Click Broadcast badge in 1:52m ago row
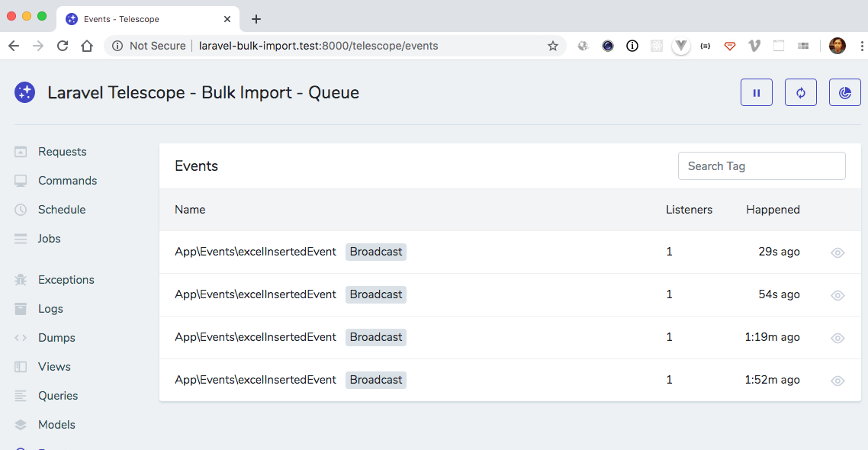Image resolution: width=868 pixels, height=450 pixels. (x=376, y=380)
